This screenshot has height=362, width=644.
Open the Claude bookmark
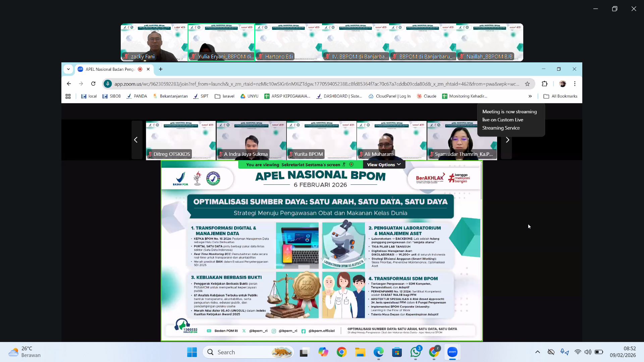pyautogui.click(x=426, y=96)
